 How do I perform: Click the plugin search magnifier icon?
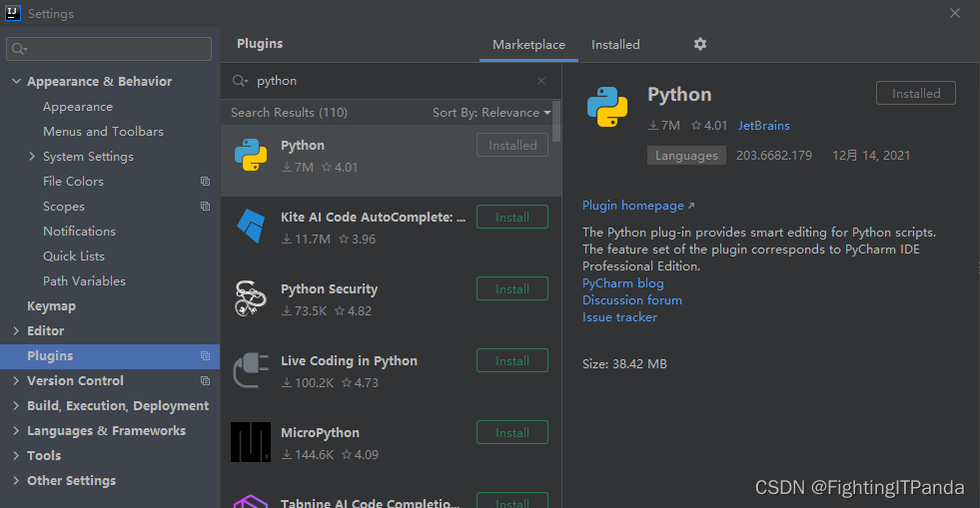tap(240, 81)
